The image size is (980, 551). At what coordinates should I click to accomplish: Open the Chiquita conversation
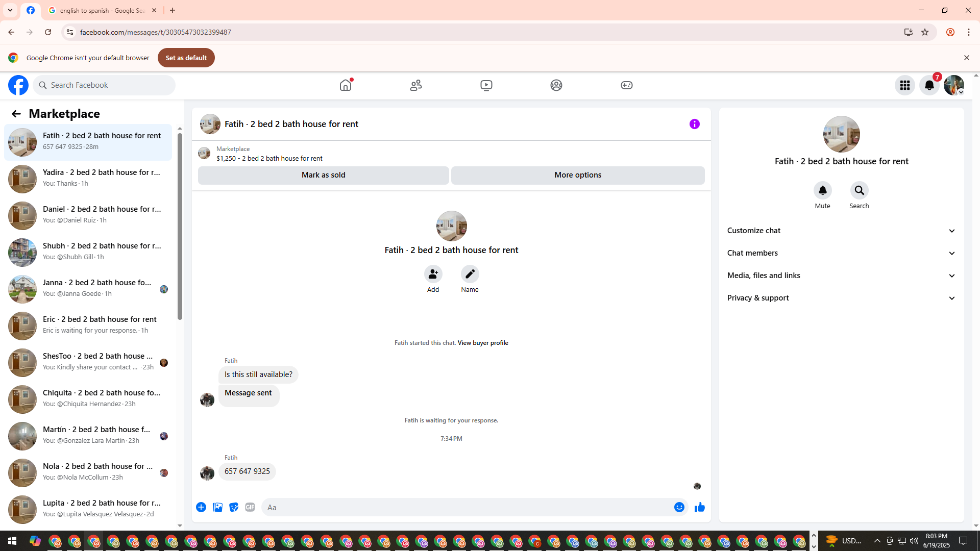click(88, 399)
